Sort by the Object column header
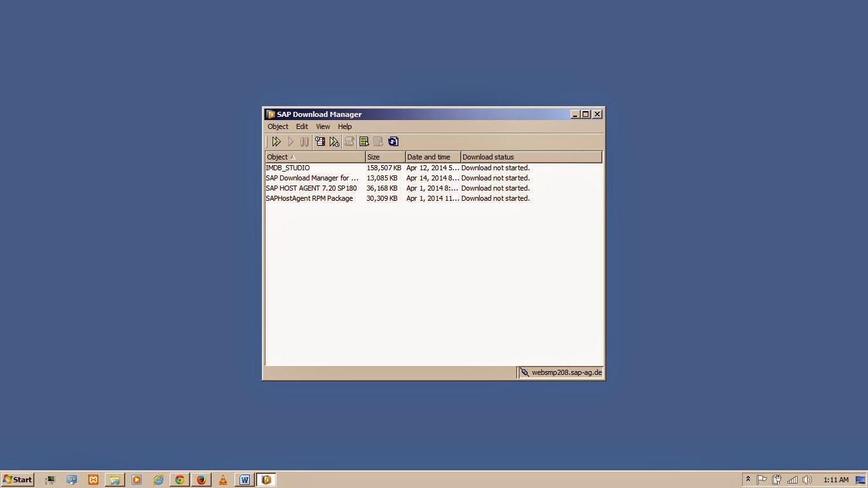 (315, 157)
